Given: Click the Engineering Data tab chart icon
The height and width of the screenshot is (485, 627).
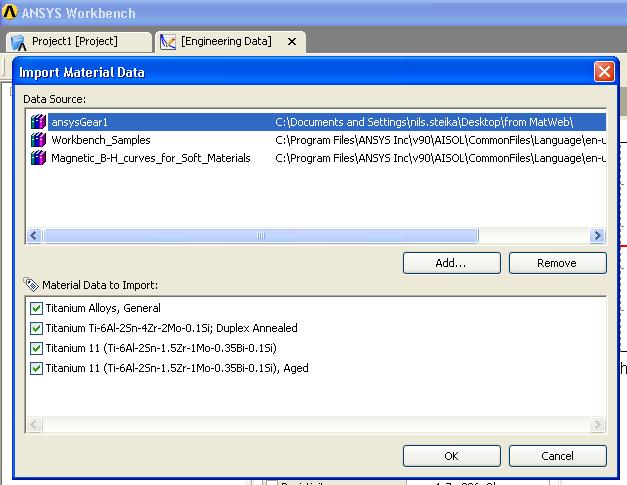Looking at the screenshot, I should pos(168,42).
